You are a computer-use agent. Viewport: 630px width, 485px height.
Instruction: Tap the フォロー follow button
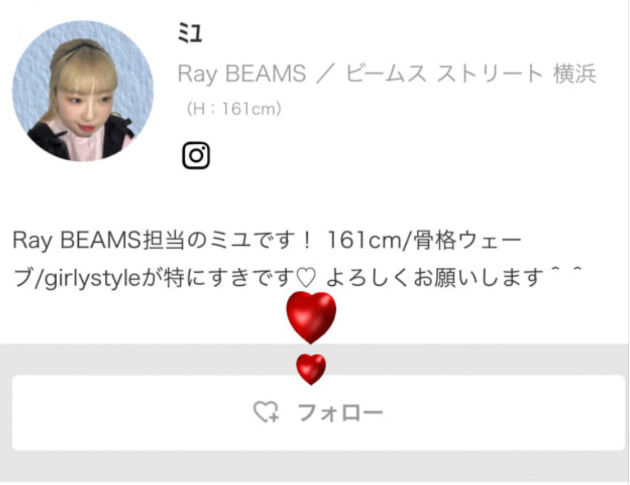[x=319, y=413]
